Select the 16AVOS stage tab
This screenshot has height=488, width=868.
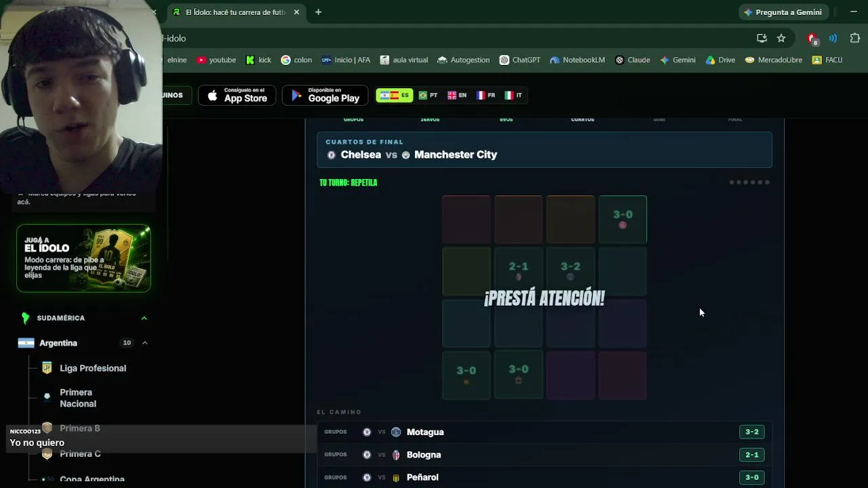pyautogui.click(x=430, y=120)
